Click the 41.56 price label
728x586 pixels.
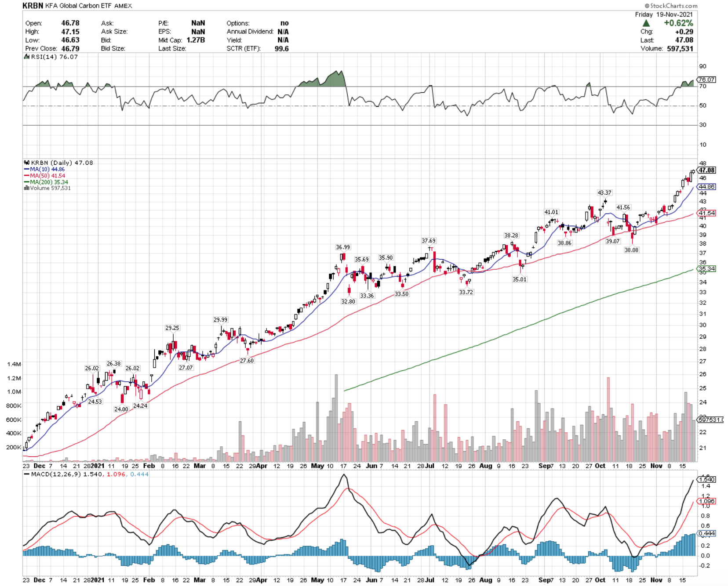pyautogui.click(x=623, y=207)
